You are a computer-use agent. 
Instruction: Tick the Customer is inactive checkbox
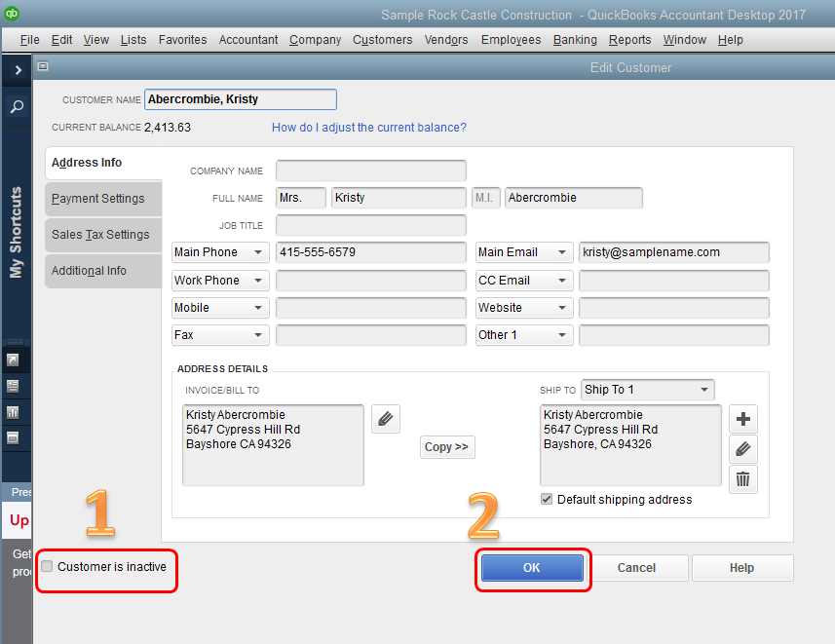point(47,566)
